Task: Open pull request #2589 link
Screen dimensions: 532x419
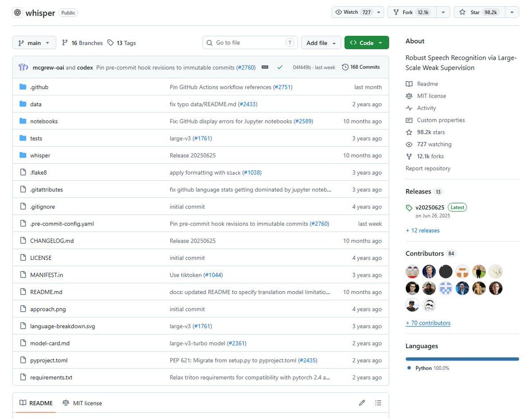Action: click(304, 121)
